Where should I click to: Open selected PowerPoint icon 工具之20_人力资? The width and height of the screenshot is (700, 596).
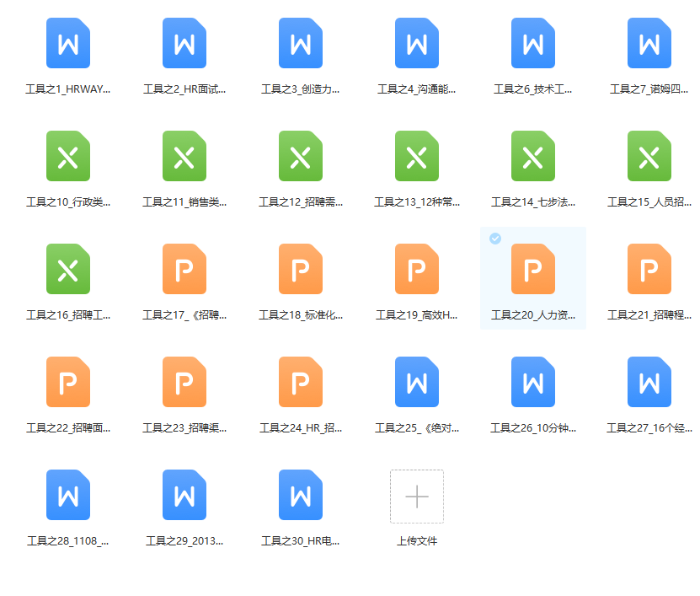tap(533, 269)
